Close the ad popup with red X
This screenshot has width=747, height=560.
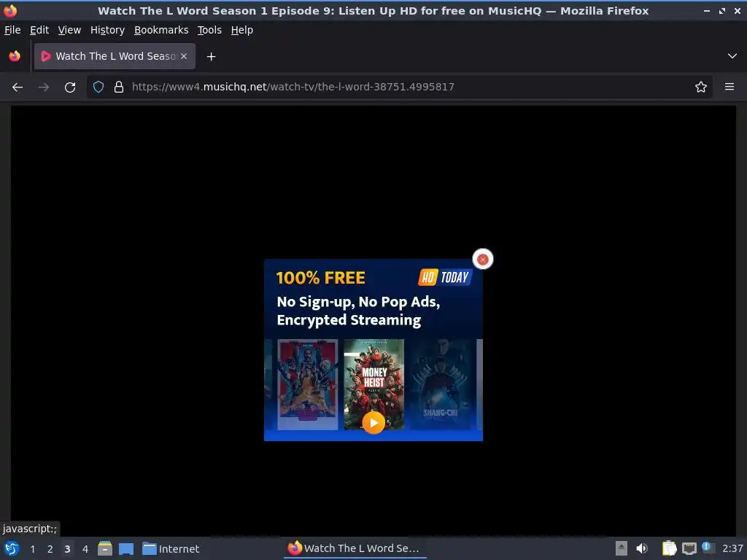point(483,259)
